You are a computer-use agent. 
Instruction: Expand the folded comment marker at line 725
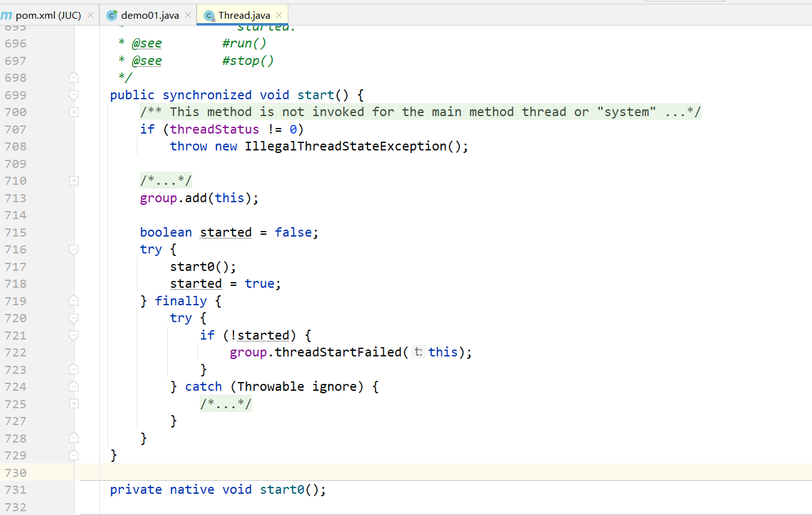click(x=74, y=404)
